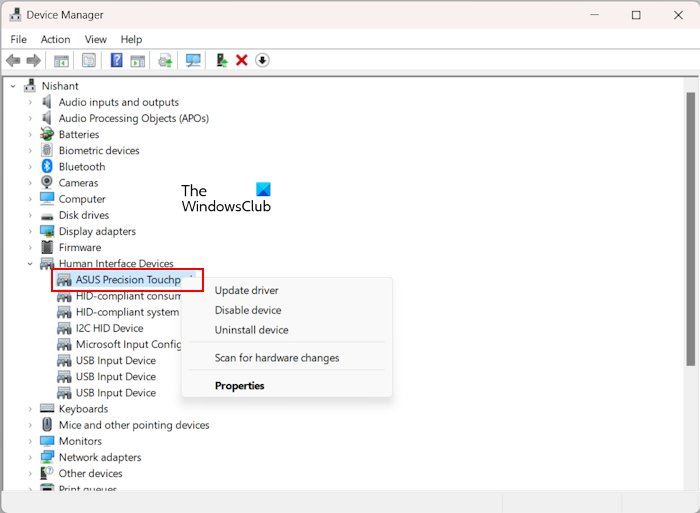Screen dimensions: 700x513
Task: Click the Nishant computer root icon
Action: pos(30,85)
